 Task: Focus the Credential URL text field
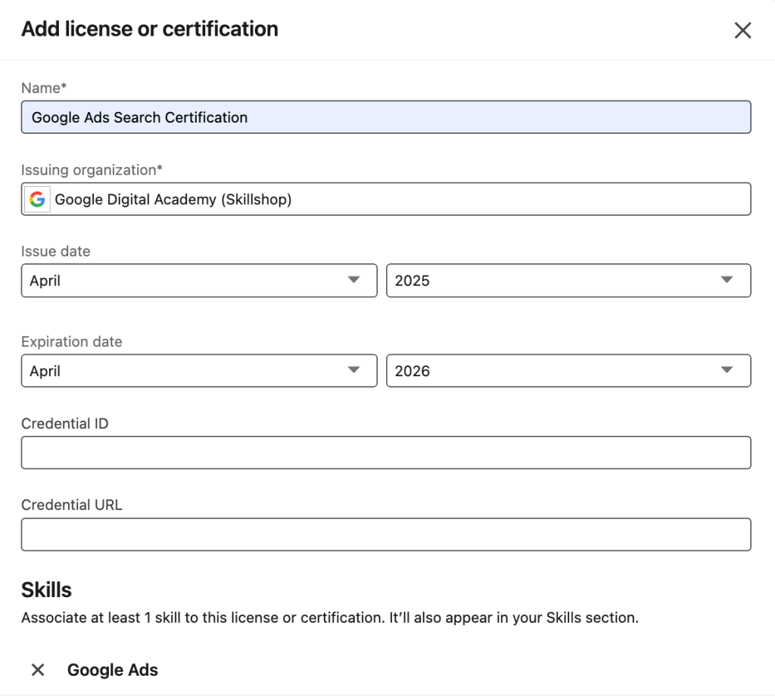tap(386, 534)
